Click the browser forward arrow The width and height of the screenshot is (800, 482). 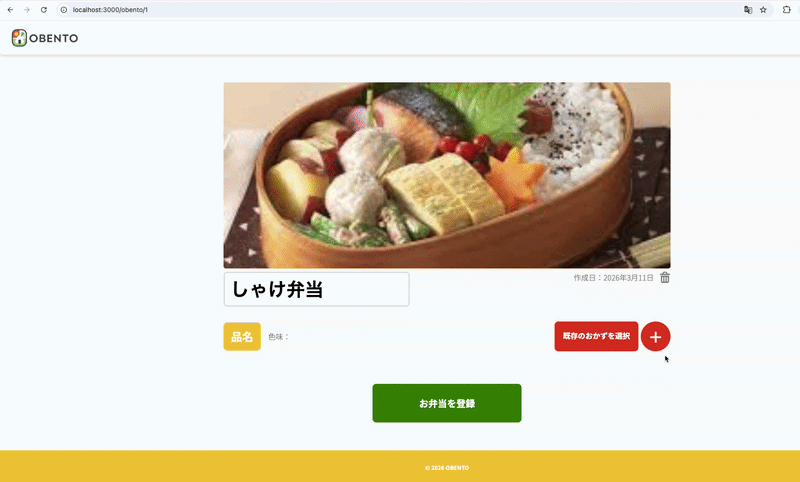[x=27, y=10]
